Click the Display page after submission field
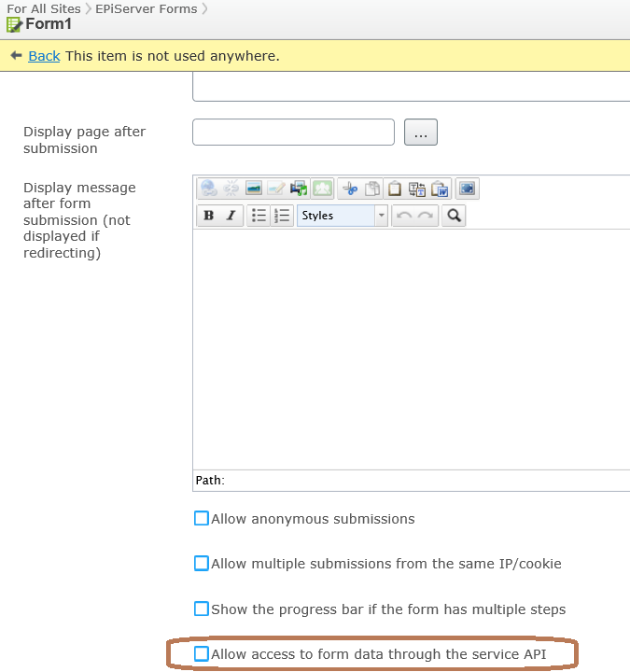Screen dimensions: 630x672 pos(294,133)
